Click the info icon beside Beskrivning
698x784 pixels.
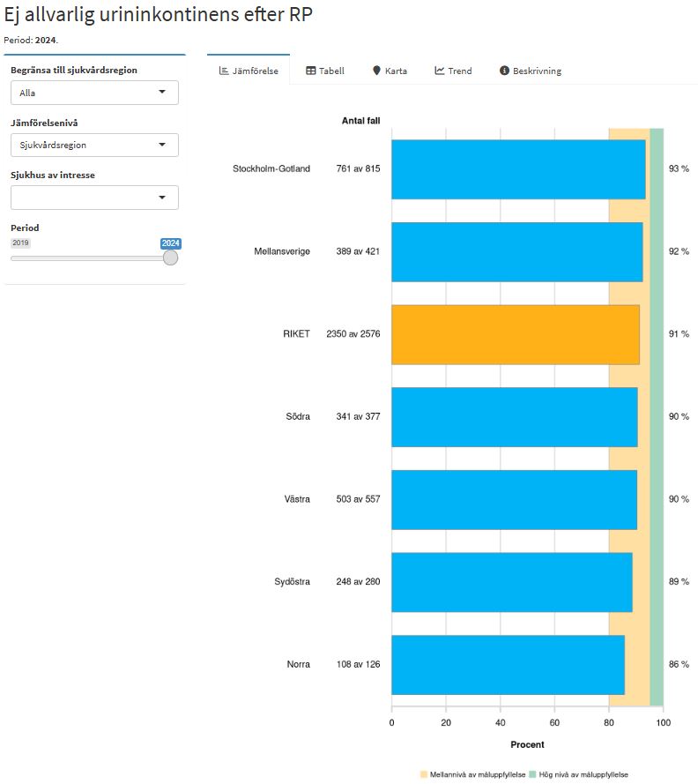coord(505,71)
